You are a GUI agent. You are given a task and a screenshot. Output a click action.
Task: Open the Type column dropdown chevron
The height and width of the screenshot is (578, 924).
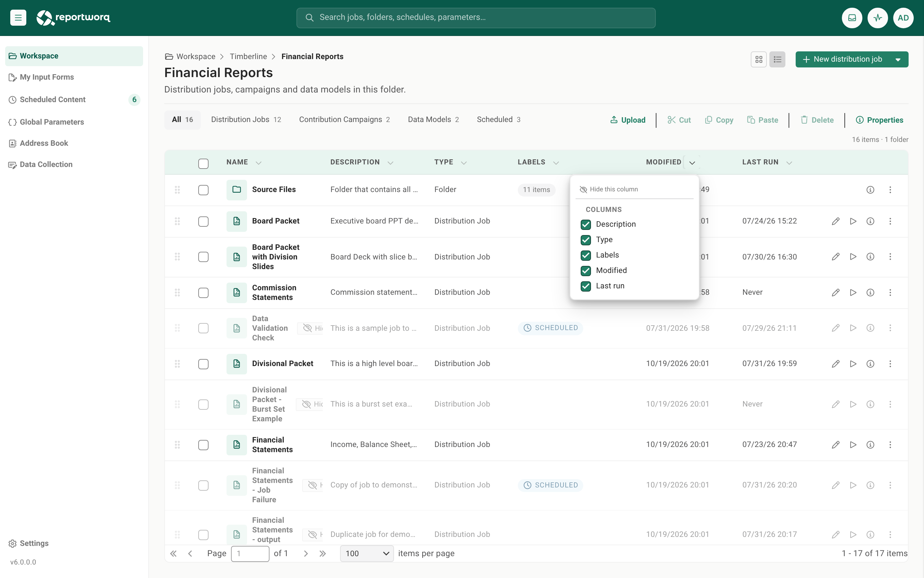point(464,163)
